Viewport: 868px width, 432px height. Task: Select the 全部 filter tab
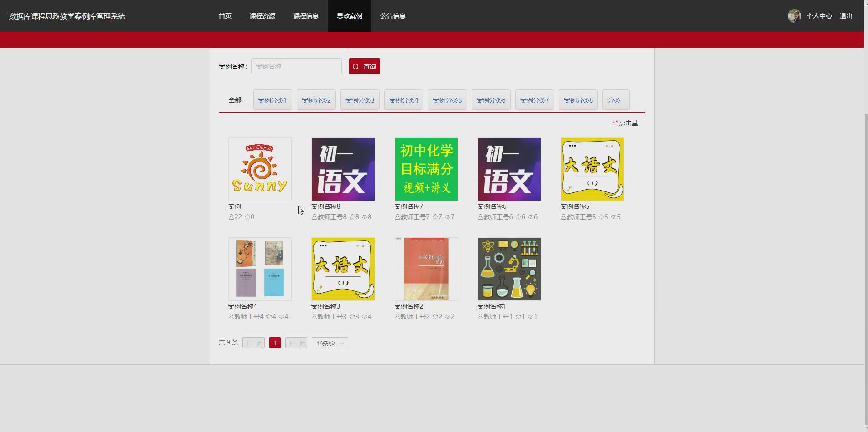[x=235, y=99]
